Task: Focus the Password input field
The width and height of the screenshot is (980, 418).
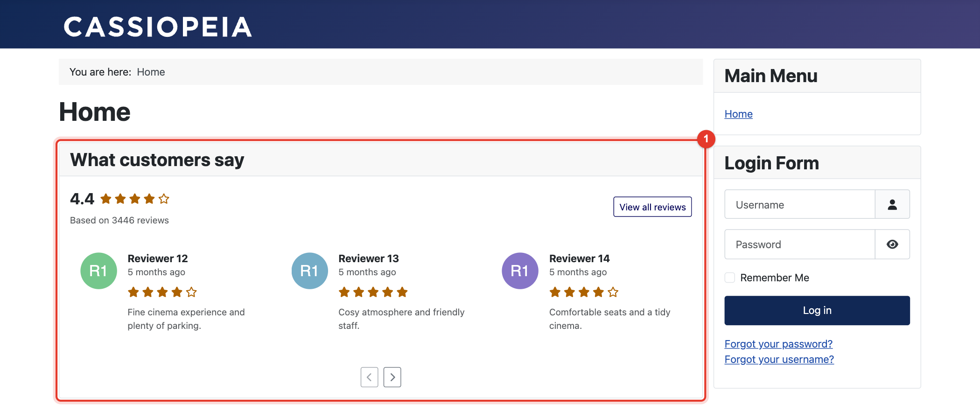Action: click(x=799, y=244)
